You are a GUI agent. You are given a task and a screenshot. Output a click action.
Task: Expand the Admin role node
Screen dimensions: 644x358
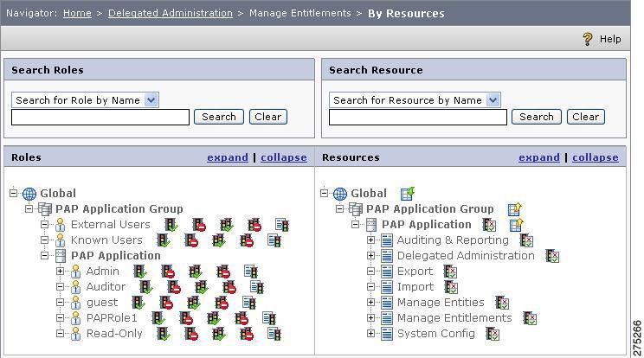[x=61, y=271]
